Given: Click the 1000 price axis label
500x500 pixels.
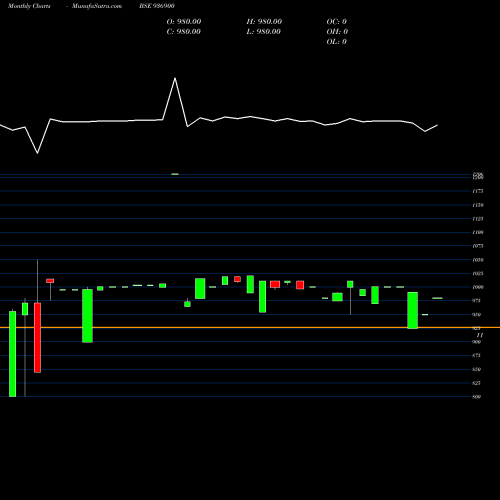Looking at the screenshot, I should (478, 287).
